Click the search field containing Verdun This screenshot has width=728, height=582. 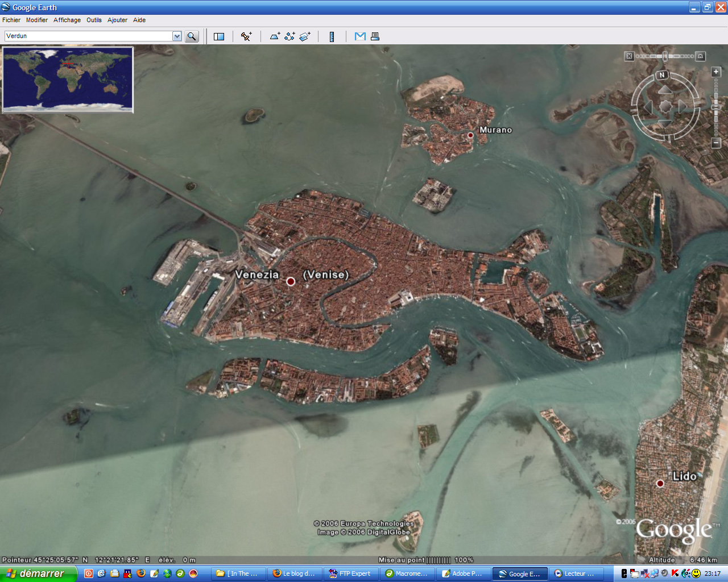pyautogui.click(x=89, y=36)
